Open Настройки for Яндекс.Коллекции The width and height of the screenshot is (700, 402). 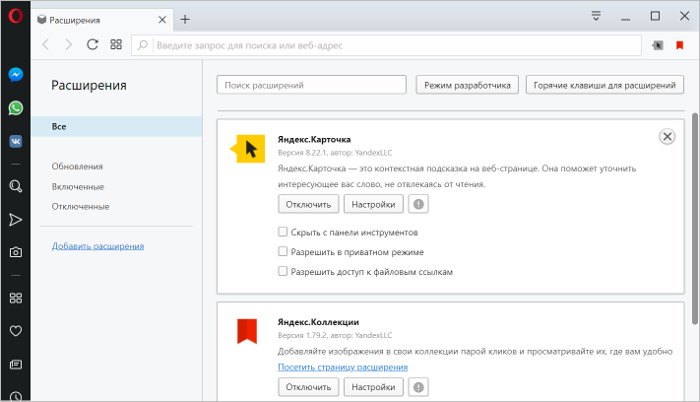373,387
